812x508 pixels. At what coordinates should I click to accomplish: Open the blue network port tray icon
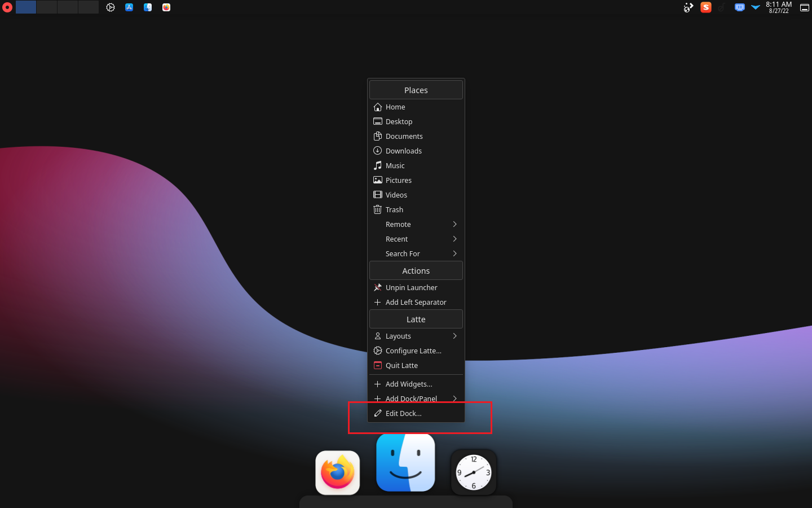pos(740,7)
